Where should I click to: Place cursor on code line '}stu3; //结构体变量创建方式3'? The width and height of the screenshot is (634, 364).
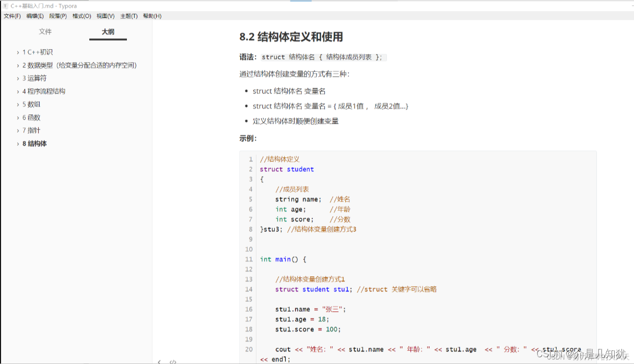coord(308,229)
